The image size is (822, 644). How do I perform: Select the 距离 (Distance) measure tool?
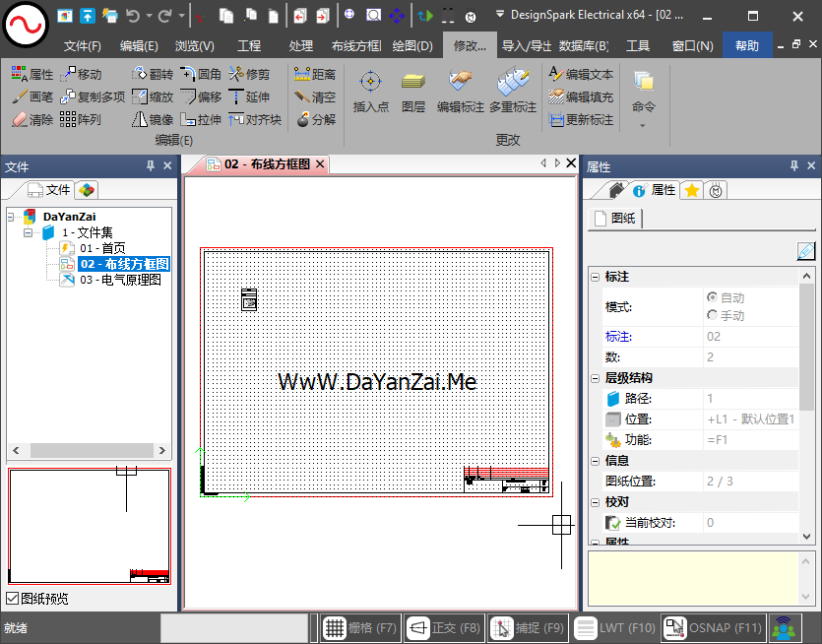click(315, 75)
